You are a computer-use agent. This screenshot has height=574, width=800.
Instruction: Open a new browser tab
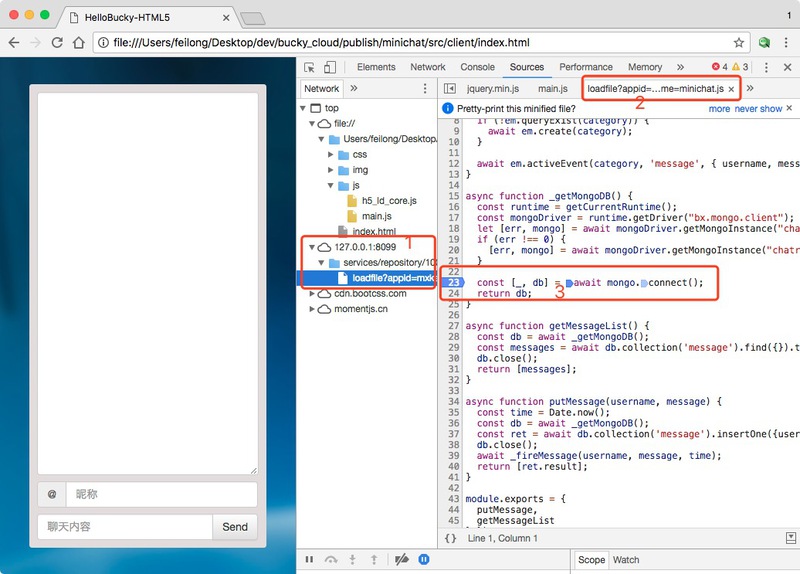[x=253, y=19]
